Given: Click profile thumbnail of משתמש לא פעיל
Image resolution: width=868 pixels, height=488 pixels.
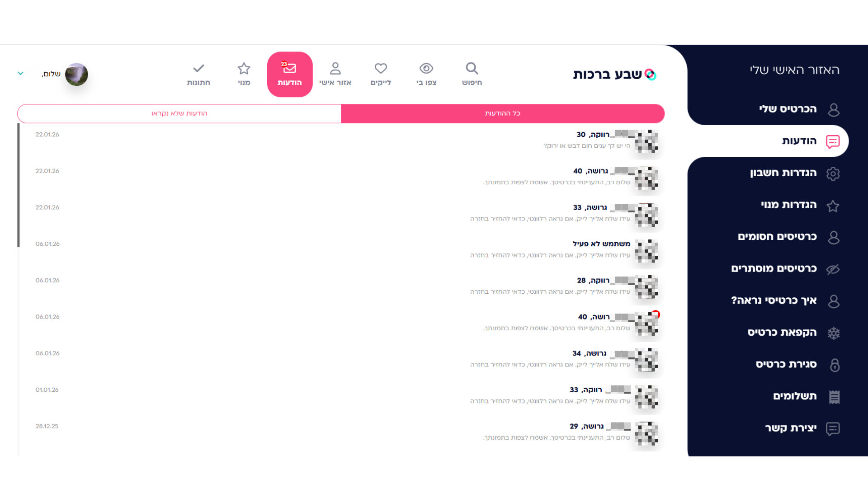Looking at the screenshot, I should pyautogui.click(x=646, y=251).
